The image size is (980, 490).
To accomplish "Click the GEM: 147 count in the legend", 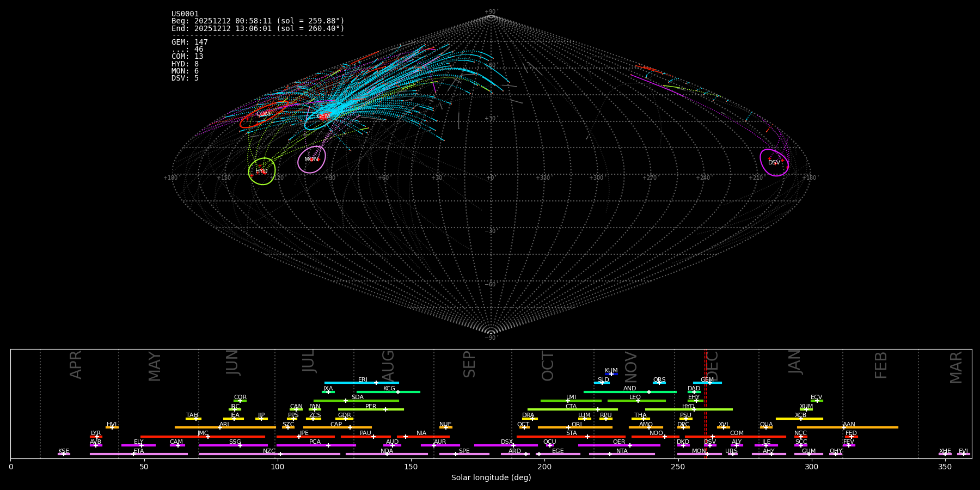I will click(x=189, y=42).
